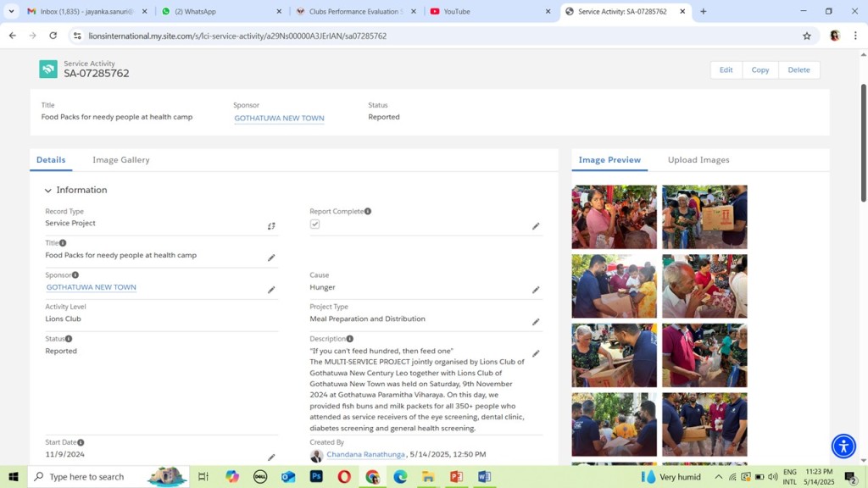This screenshot has height=488, width=868.
Task: Edit the Sponsor field with its pencil
Action: click(271, 290)
